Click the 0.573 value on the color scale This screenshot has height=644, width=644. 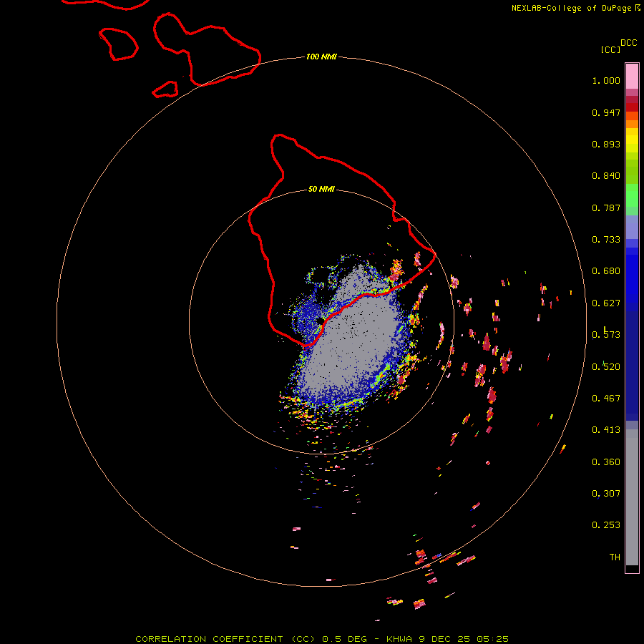click(606, 335)
